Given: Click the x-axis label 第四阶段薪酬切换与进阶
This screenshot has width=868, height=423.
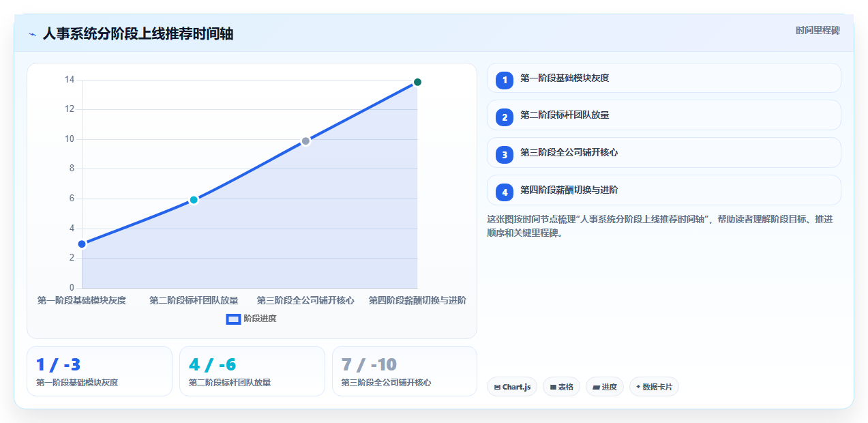Looking at the screenshot, I should (417, 300).
